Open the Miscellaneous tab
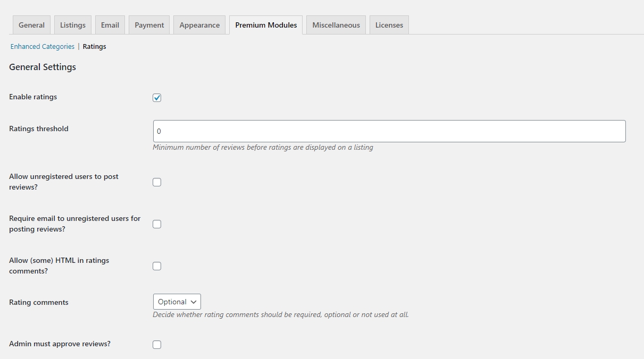The height and width of the screenshot is (359, 644). coord(336,25)
